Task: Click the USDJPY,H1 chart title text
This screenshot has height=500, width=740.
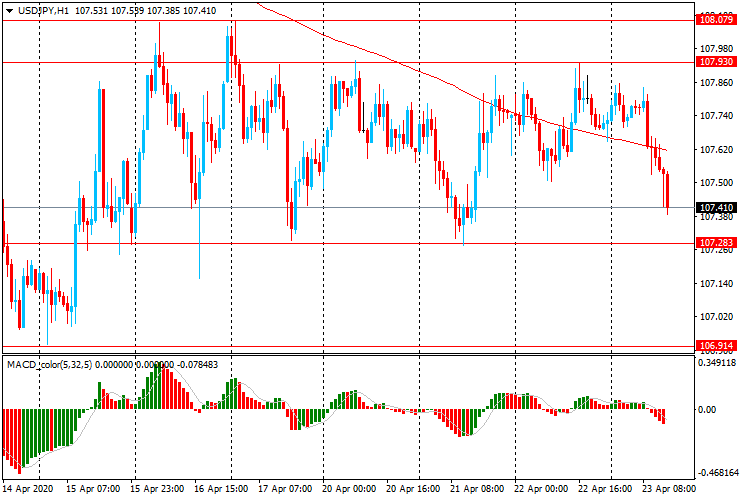Action: point(43,10)
